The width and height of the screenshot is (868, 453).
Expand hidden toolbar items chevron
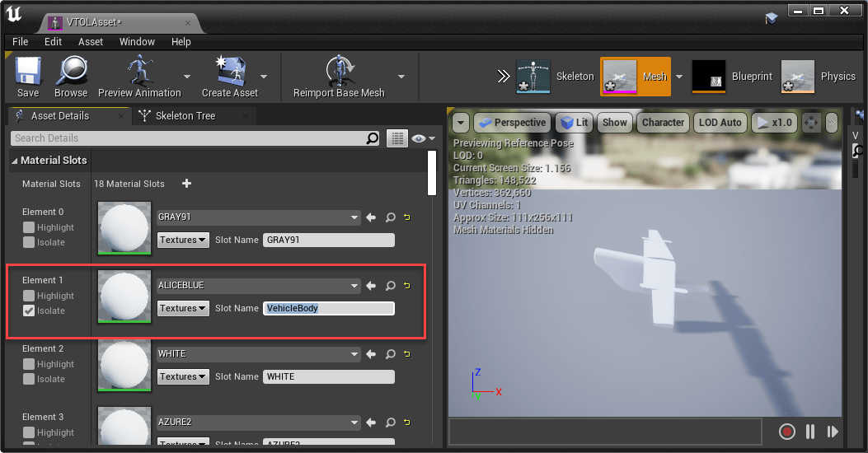(x=503, y=77)
